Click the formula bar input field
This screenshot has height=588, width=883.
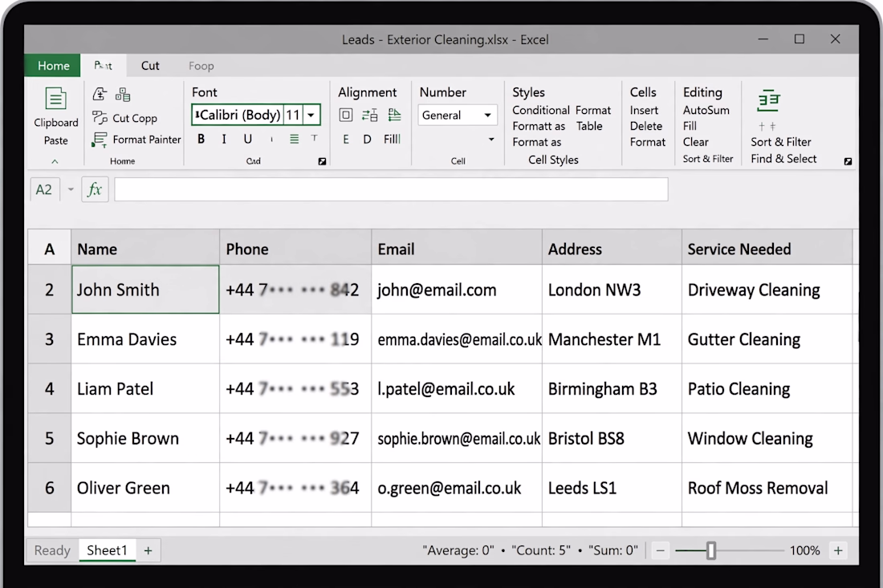coord(392,189)
